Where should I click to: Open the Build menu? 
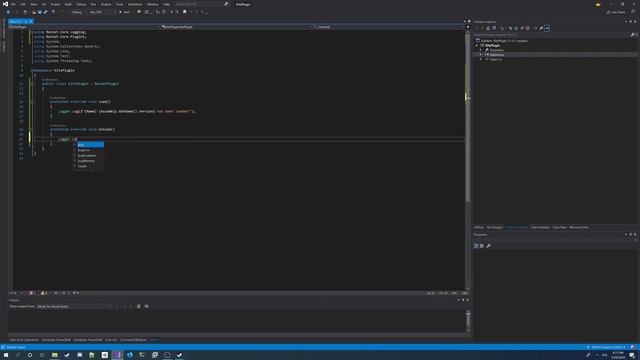(x=68, y=4)
